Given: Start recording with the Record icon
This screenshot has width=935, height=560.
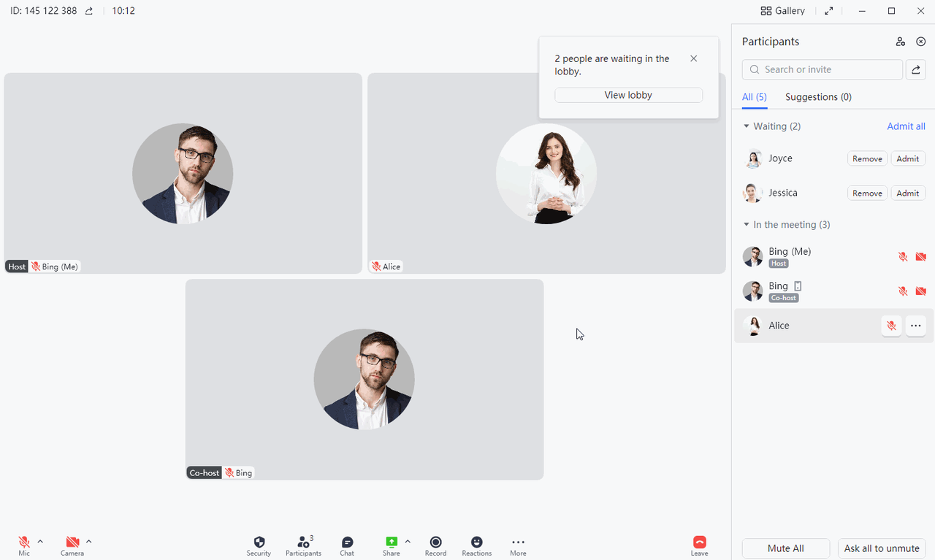Looking at the screenshot, I should click(x=435, y=542).
